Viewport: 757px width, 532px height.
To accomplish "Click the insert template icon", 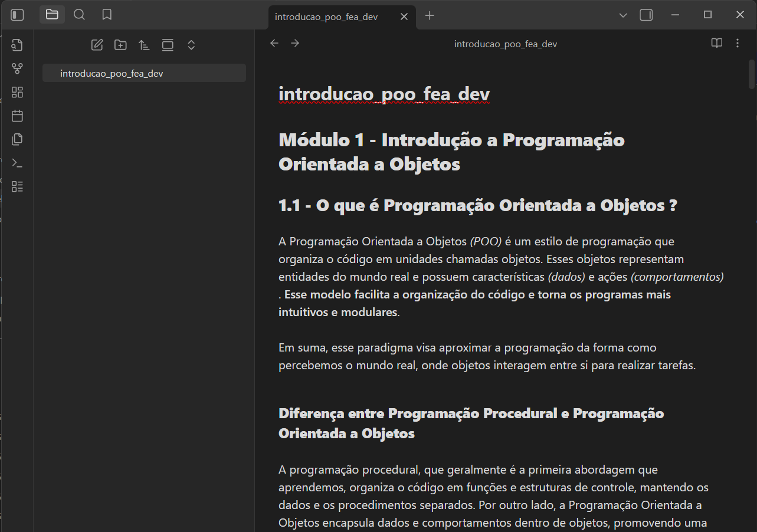I will (17, 140).
